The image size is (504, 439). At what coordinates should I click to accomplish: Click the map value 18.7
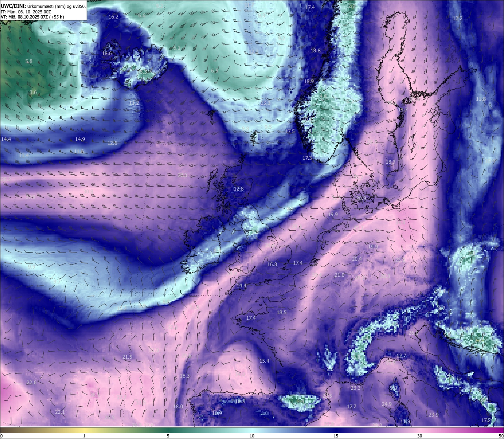click(x=390, y=162)
